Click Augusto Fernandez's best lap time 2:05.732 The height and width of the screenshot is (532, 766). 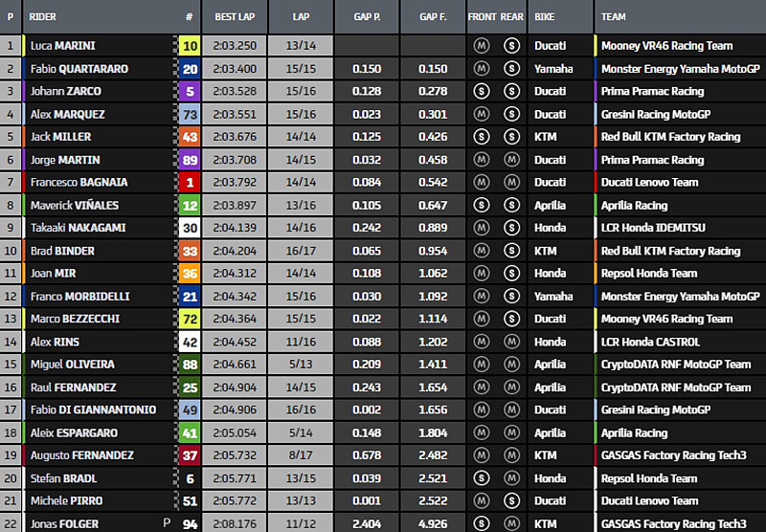pyautogui.click(x=234, y=456)
